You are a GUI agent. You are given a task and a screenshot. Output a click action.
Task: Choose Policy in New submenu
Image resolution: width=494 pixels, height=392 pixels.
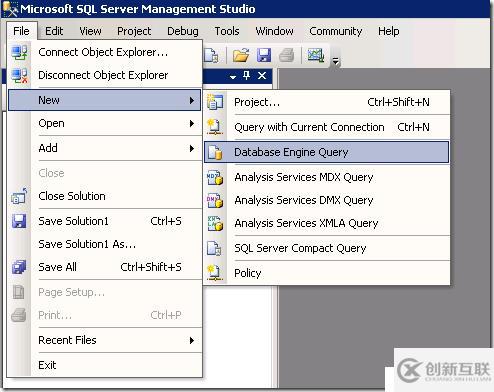[x=327, y=273]
